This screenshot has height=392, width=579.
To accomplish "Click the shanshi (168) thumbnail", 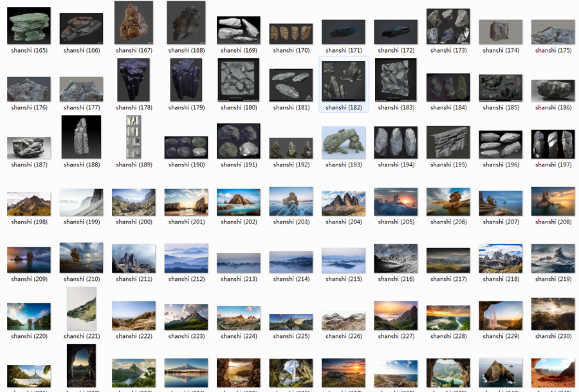I will [x=186, y=22].
